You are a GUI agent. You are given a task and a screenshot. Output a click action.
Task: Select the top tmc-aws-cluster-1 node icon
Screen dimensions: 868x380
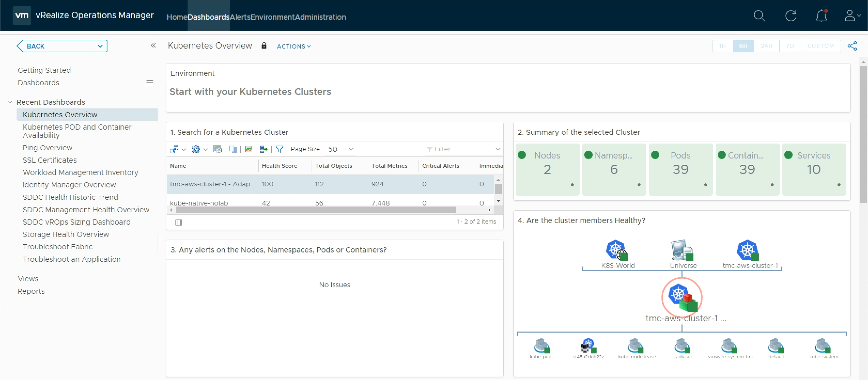coord(748,250)
